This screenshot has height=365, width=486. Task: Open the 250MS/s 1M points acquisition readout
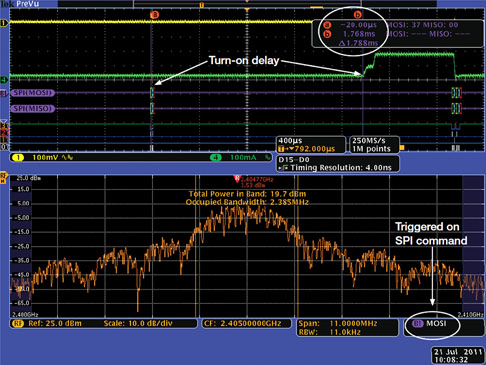point(374,145)
